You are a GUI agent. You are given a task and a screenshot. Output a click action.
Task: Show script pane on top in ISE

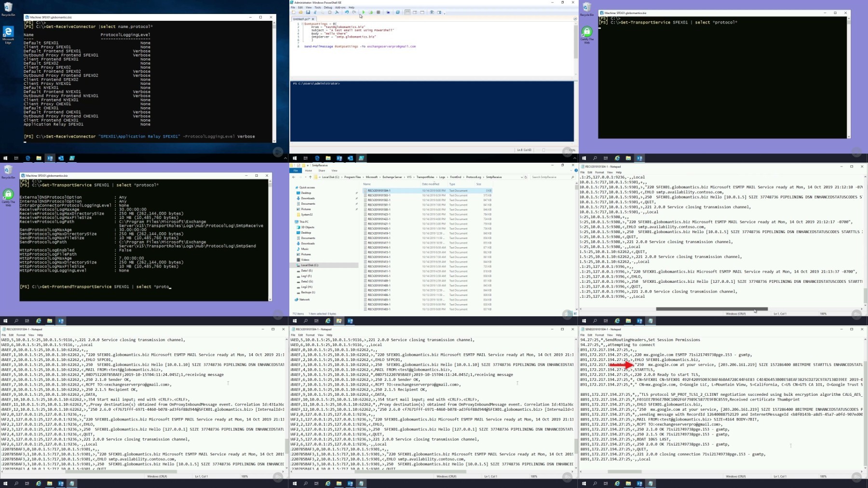coord(407,12)
